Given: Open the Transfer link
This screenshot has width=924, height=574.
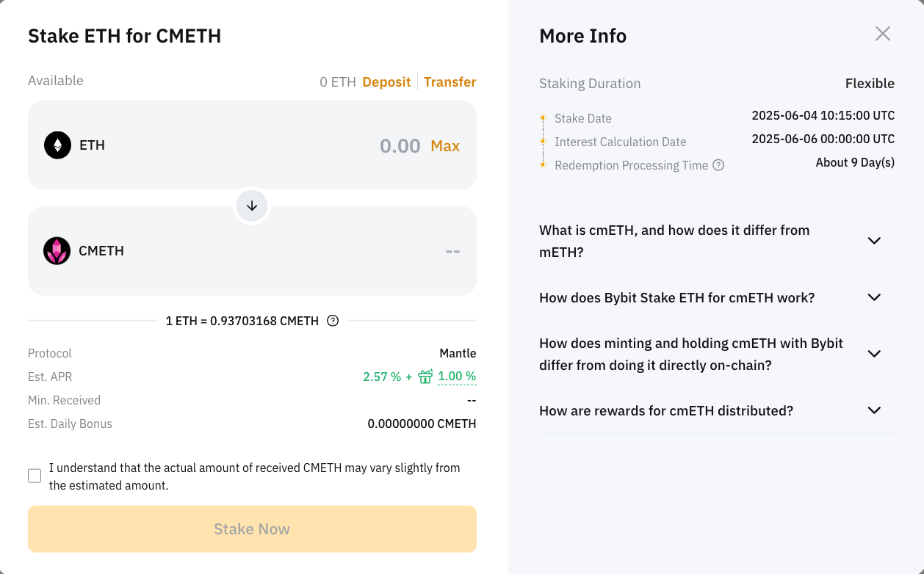Looking at the screenshot, I should (450, 81).
